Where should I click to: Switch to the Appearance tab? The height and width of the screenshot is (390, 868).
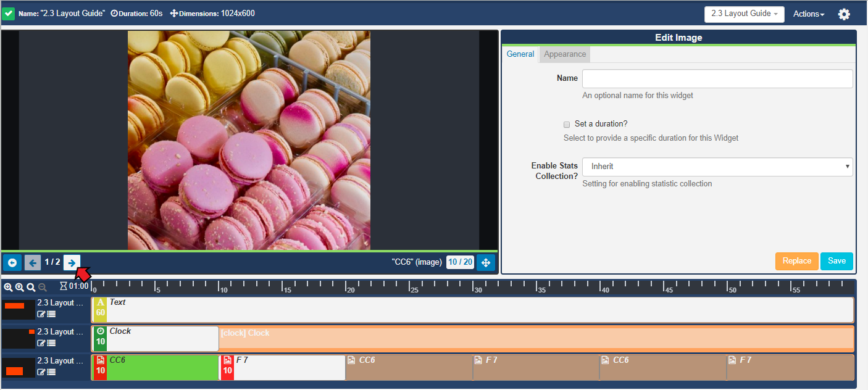(x=564, y=54)
